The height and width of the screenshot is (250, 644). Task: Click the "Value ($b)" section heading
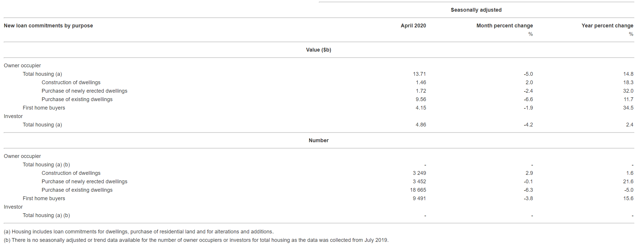point(318,50)
